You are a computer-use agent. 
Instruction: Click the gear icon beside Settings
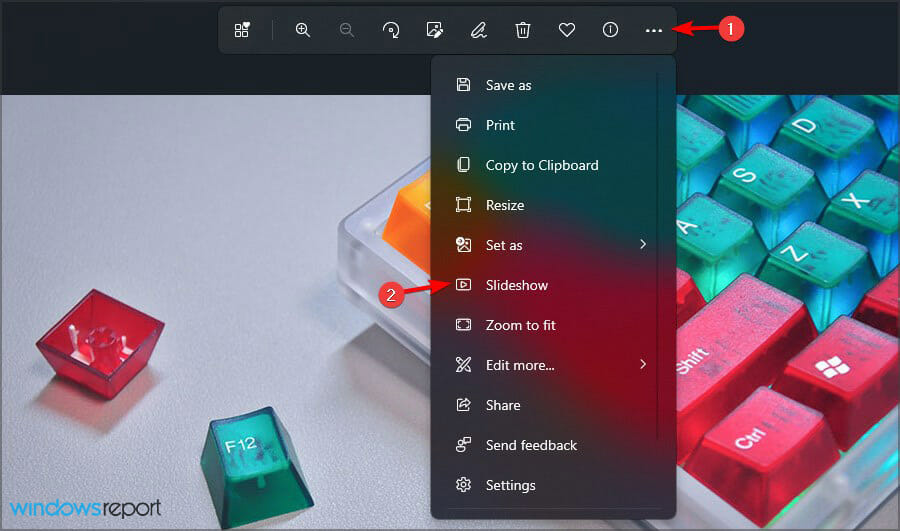click(463, 485)
